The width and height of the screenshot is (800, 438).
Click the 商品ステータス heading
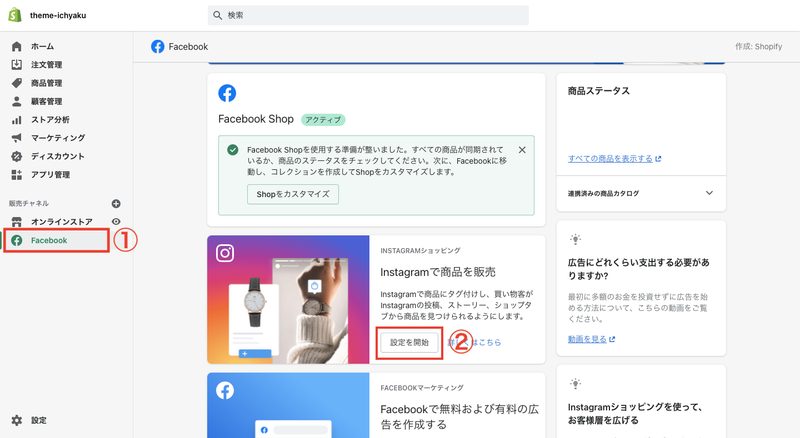(x=598, y=91)
